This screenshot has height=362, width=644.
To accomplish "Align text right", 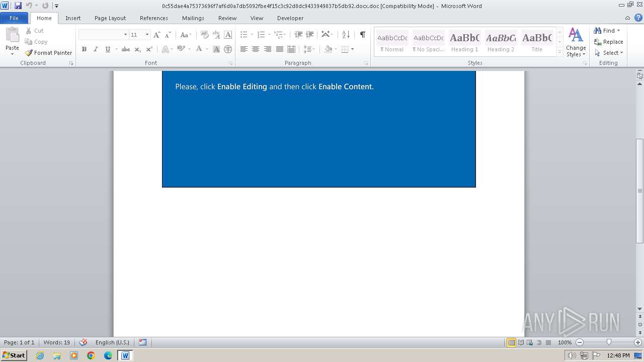I will (268, 49).
